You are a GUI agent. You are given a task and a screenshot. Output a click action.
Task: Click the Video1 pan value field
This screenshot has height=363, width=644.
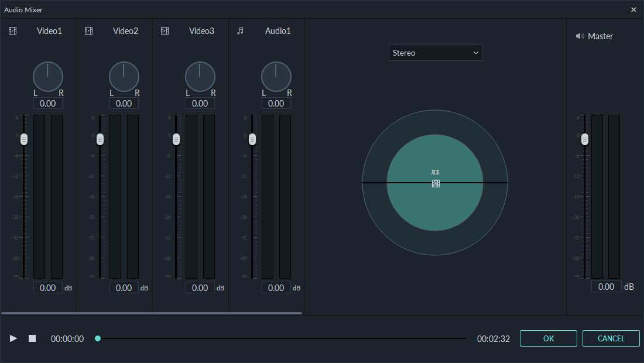[48, 104]
